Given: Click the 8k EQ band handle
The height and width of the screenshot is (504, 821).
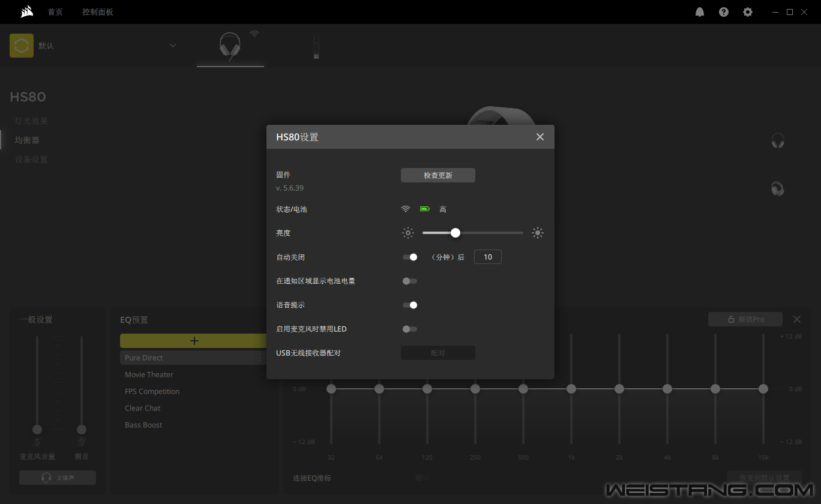Looking at the screenshot, I should 715,389.
